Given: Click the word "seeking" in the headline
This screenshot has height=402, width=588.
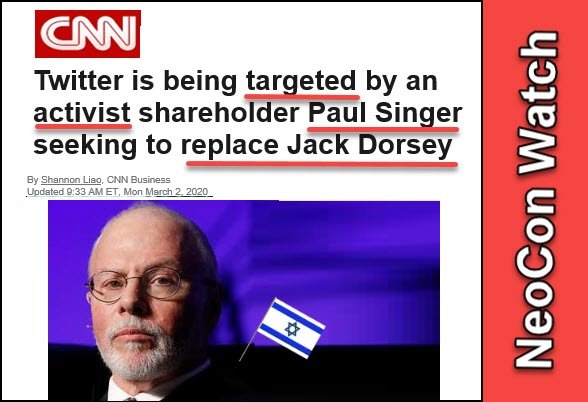Looking at the screenshot, I should click(85, 146).
